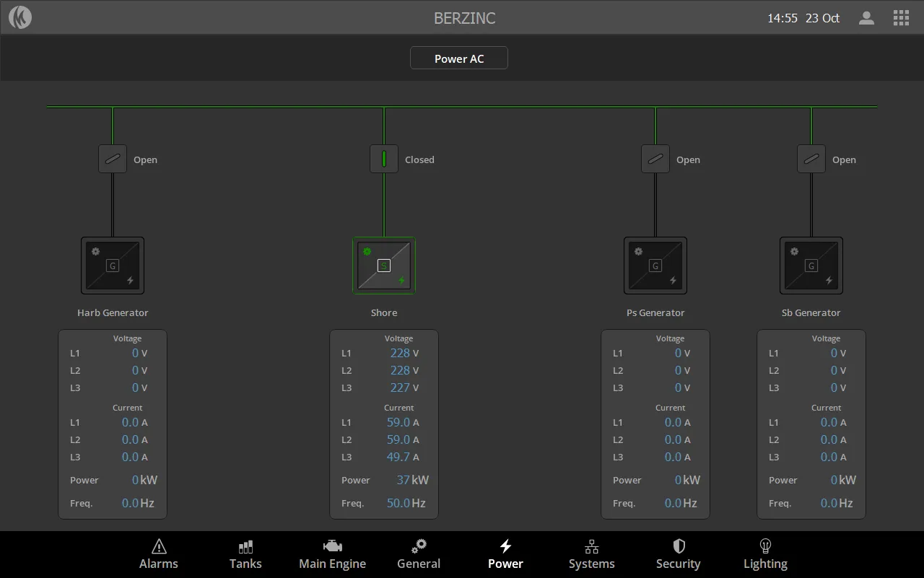This screenshot has height=578, width=924.
Task: Click the Sb Generator frequency 0.0 Hz value
Action: (837, 503)
